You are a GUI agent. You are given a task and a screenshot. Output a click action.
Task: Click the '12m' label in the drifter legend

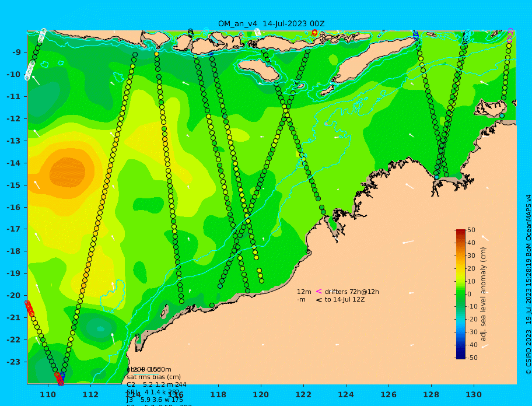tap(304, 292)
